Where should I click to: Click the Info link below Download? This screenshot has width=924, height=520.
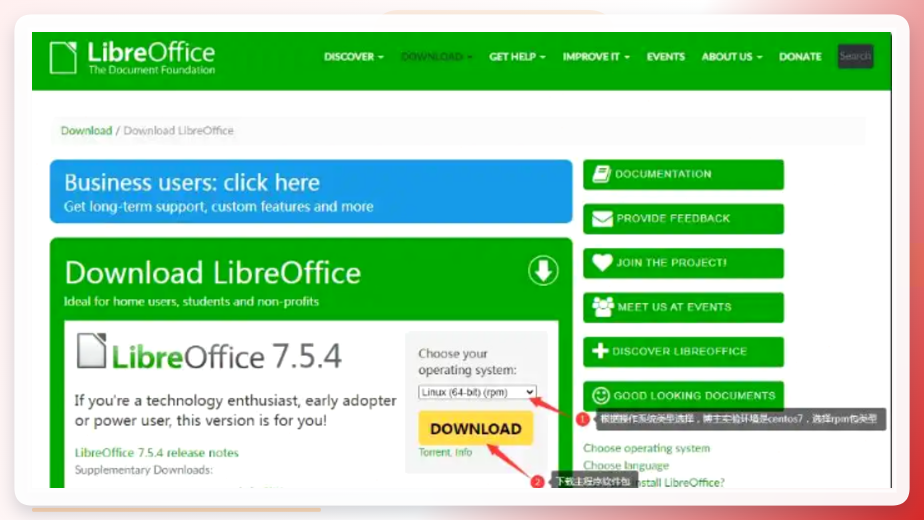click(x=463, y=452)
